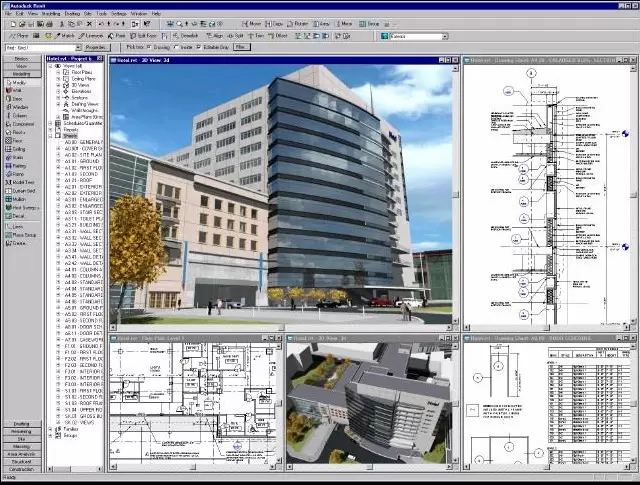Click the Properties button

point(96,47)
